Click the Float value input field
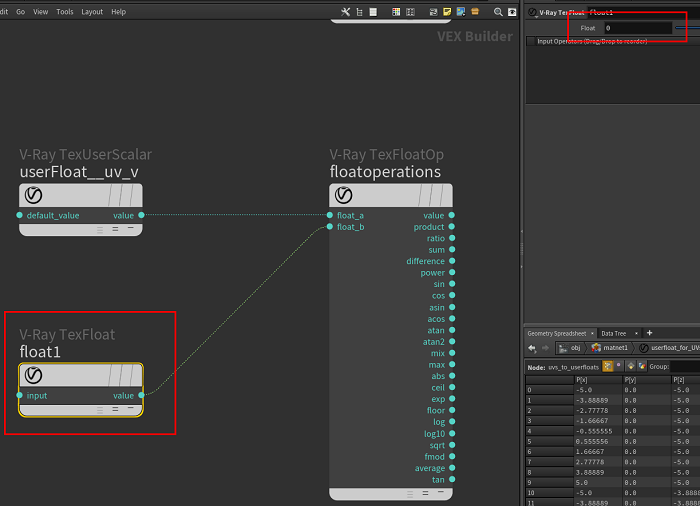The image size is (700, 506). (638, 28)
